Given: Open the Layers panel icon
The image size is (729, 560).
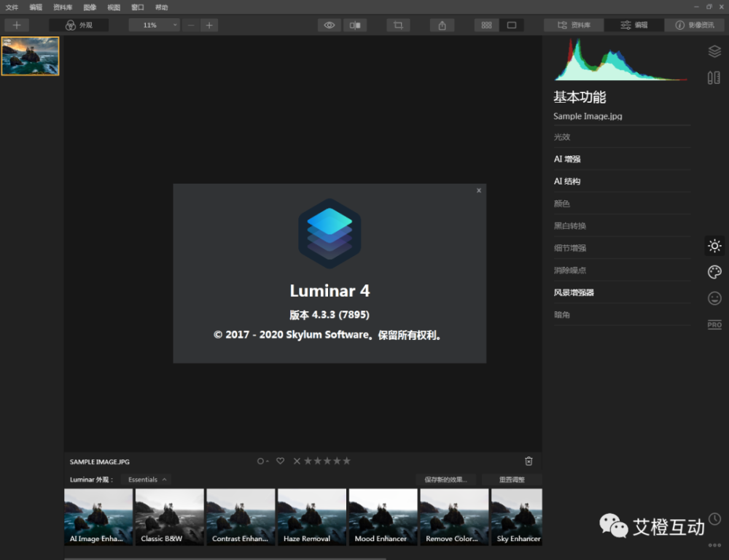Looking at the screenshot, I should pos(714,52).
